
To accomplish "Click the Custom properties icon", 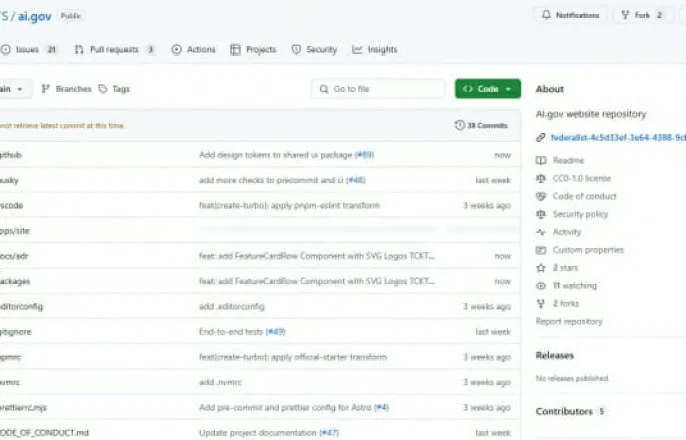I will tap(541, 250).
